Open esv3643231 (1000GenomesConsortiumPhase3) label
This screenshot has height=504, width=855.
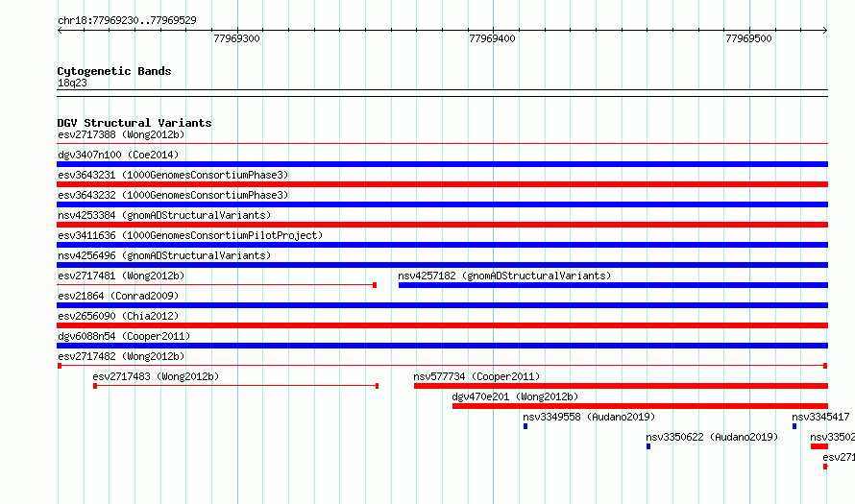coord(173,175)
